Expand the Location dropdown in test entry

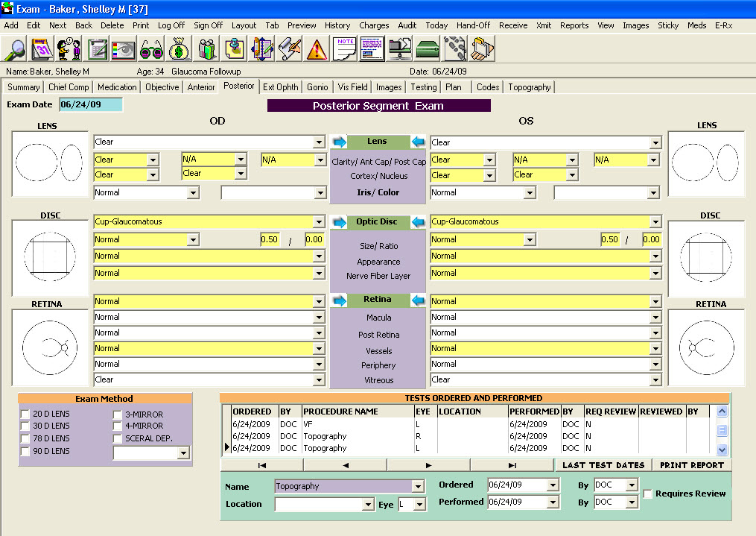pyautogui.click(x=368, y=505)
